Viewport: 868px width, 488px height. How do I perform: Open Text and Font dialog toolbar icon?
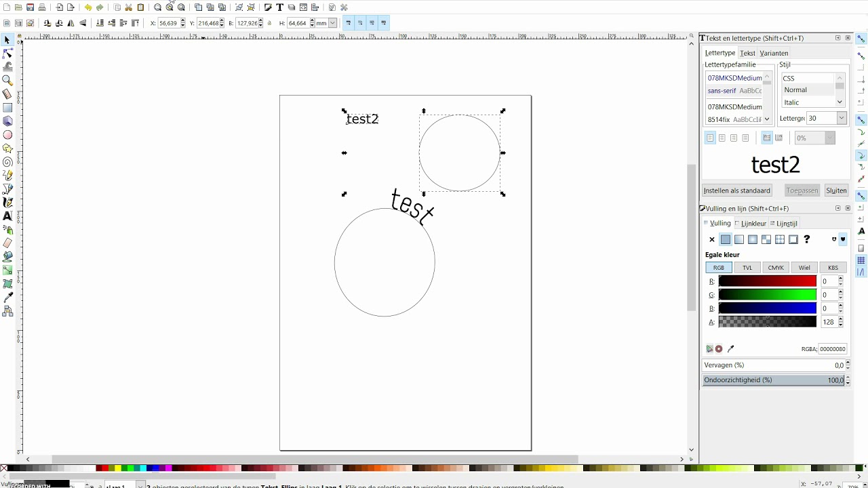coord(279,7)
